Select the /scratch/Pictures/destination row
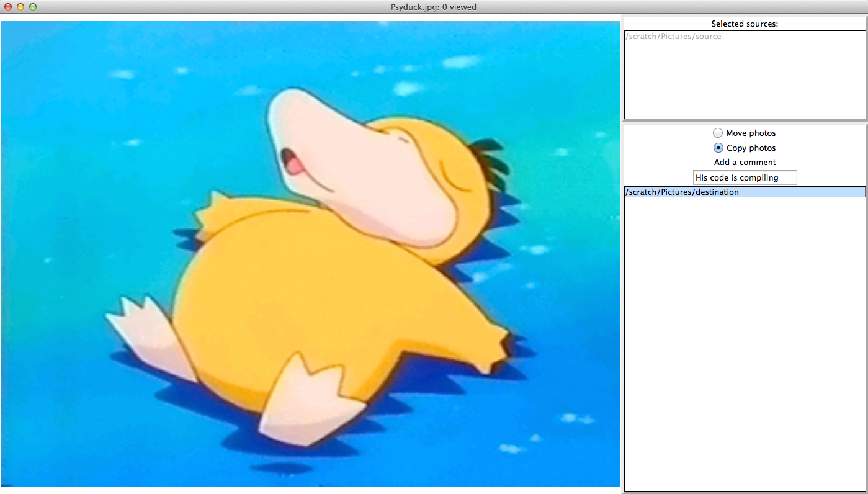Image resolution: width=868 pixels, height=494 pixels. (745, 192)
